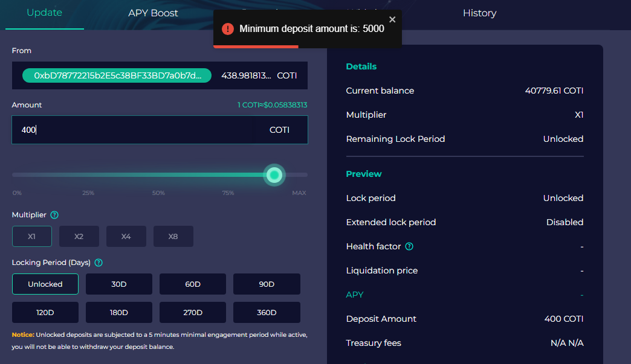Pick the 120D locking period
This screenshot has width=631, height=364.
click(x=45, y=312)
